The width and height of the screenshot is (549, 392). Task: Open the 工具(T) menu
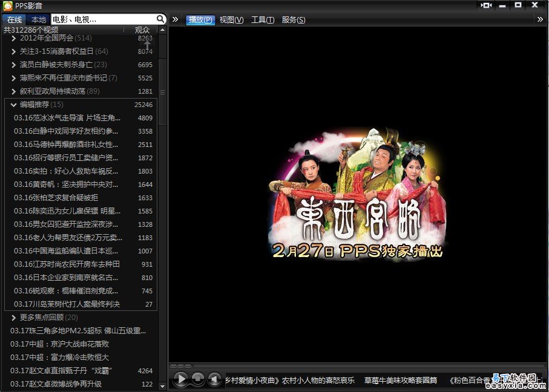coord(263,19)
